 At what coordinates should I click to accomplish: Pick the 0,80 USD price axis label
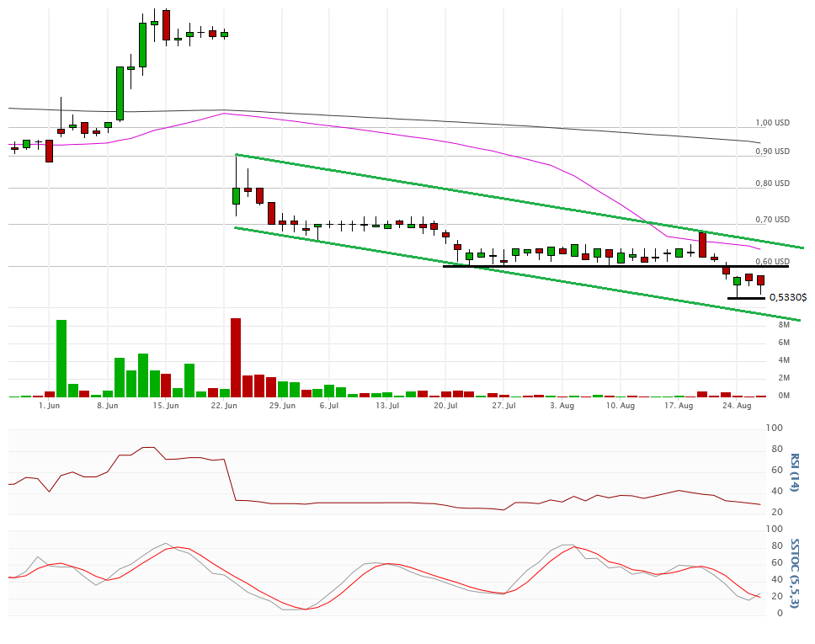click(773, 184)
